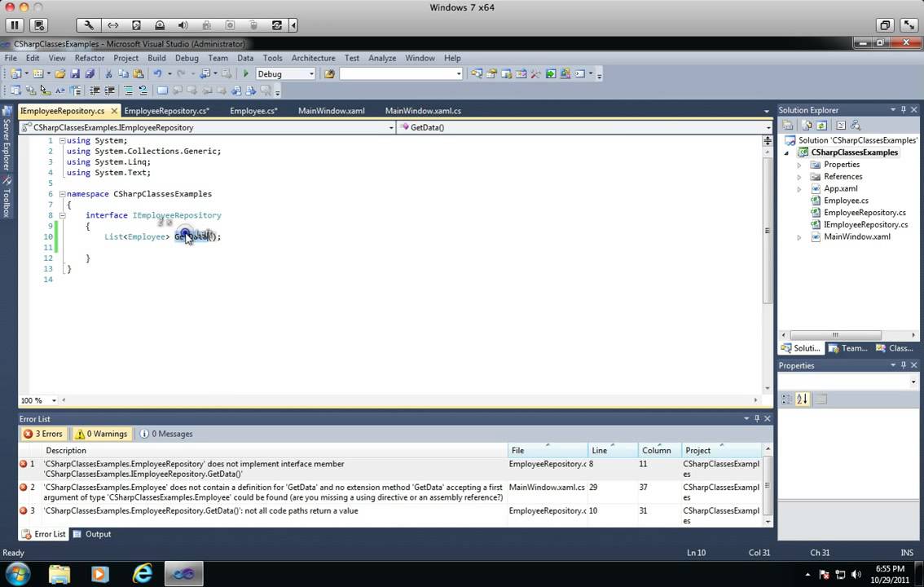Open the 100 % zoom dropdown
The image size is (924, 587).
[54, 400]
